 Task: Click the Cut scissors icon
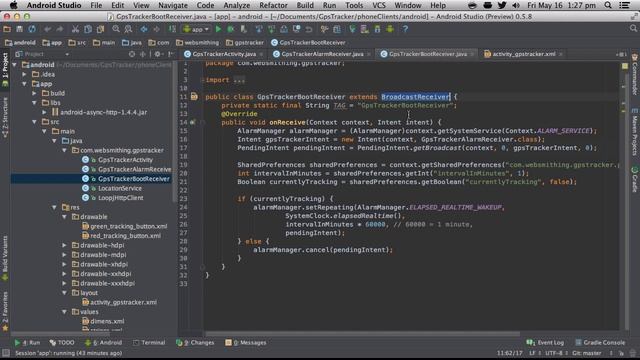tap(75, 29)
